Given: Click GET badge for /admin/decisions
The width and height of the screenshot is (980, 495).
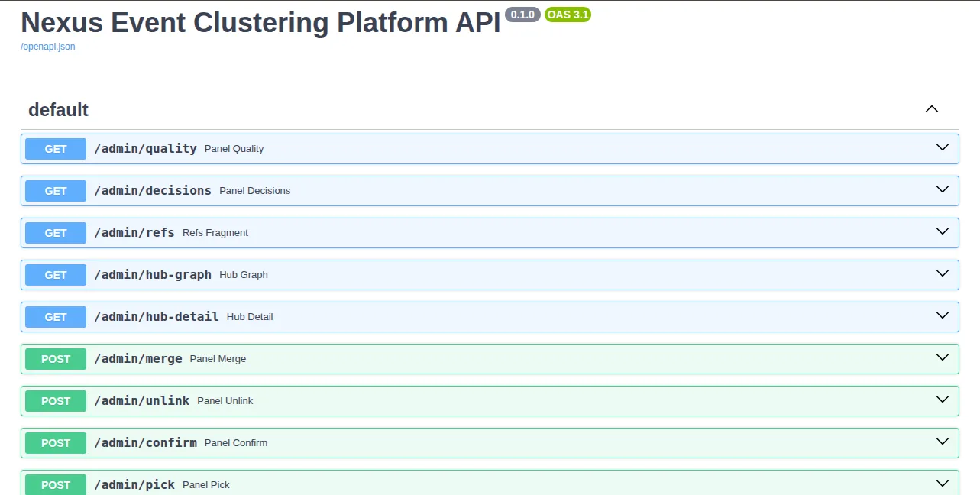Looking at the screenshot, I should 56,191.
